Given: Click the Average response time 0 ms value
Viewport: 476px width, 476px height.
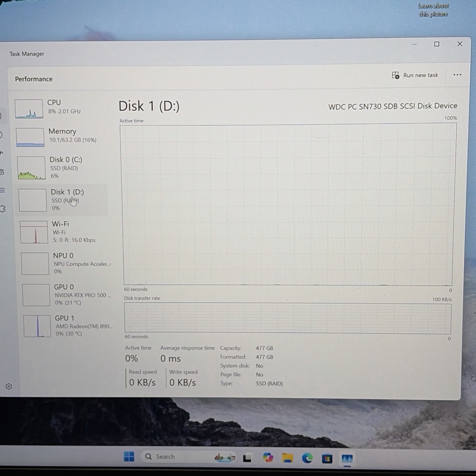Looking at the screenshot, I should pos(170,358).
